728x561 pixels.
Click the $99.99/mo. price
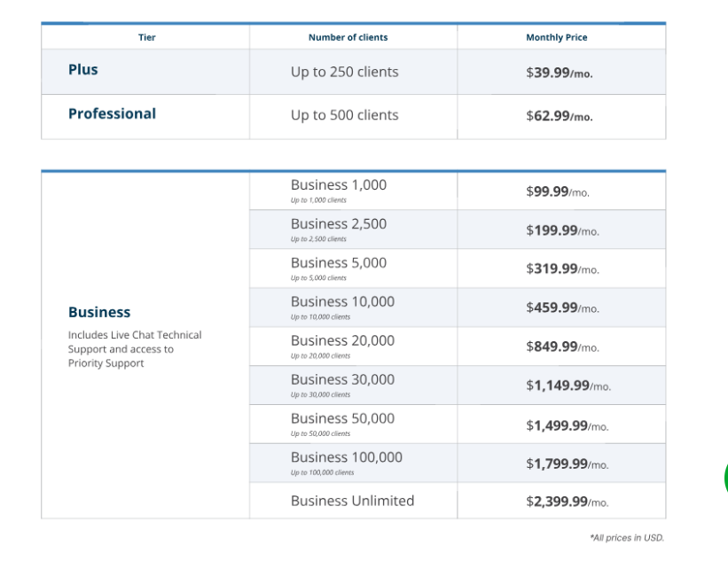coord(558,191)
